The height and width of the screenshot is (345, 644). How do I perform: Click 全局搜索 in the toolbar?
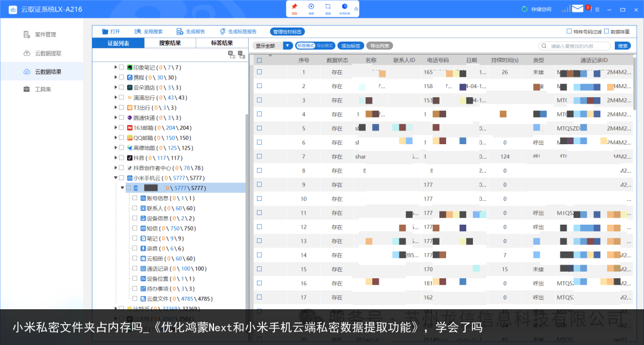pyautogui.click(x=148, y=32)
